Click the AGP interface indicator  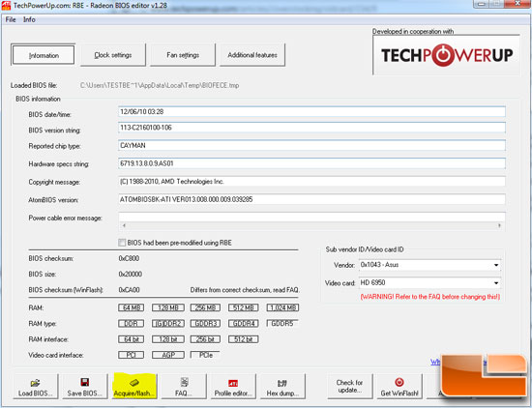point(168,355)
